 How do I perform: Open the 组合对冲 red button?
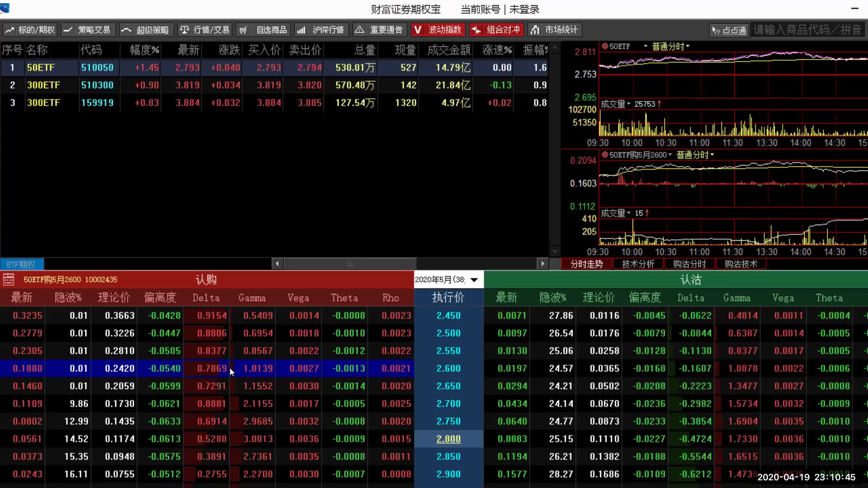pos(496,30)
